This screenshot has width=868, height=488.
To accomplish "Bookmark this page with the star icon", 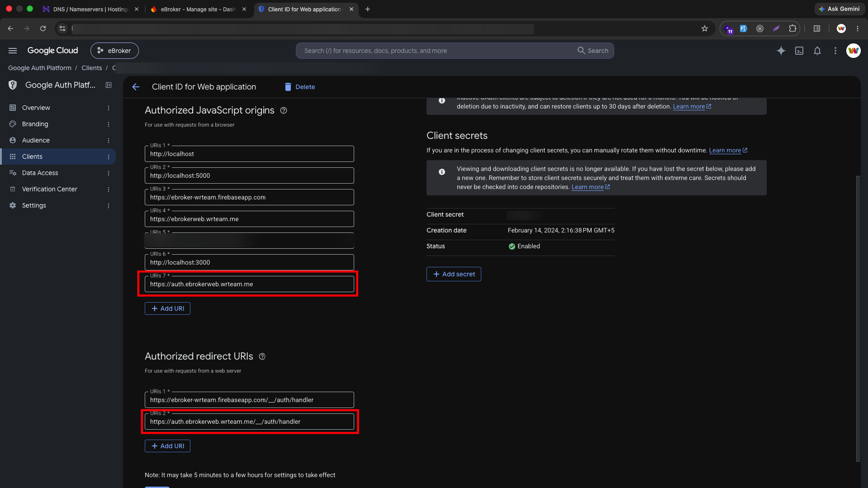I will [705, 28].
